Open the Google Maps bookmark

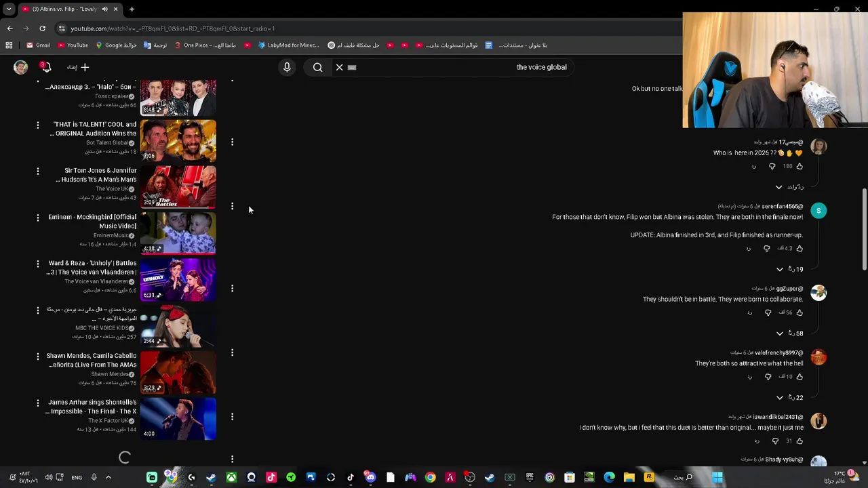(x=116, y=45)
